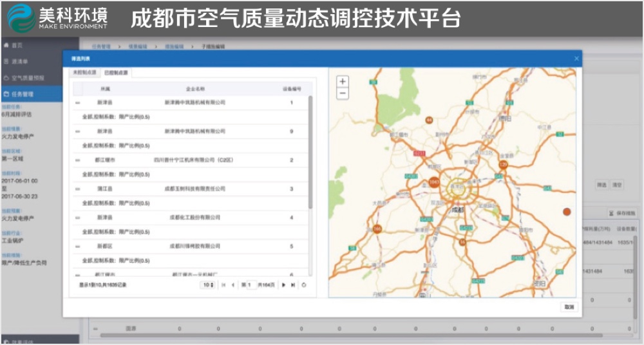Zoom in on the map

click(x=343, y=82)
